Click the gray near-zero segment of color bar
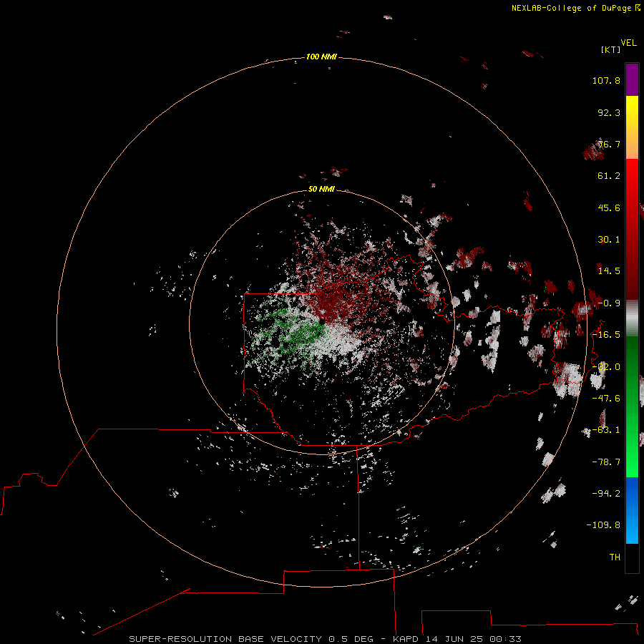 [632, 318]
